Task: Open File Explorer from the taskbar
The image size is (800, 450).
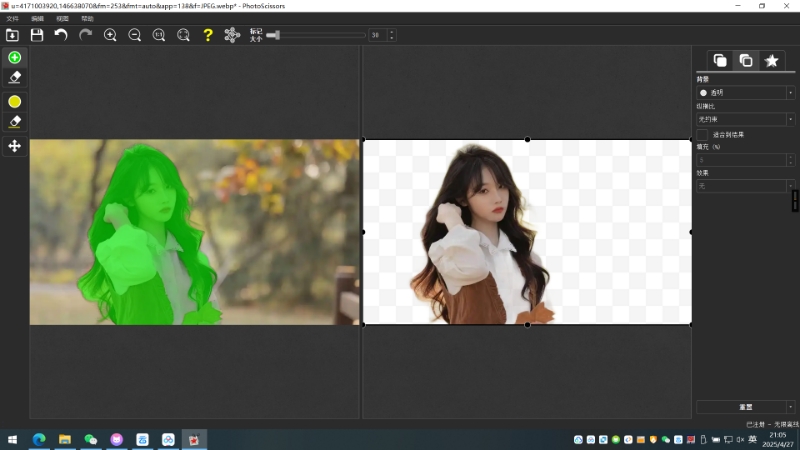Action: pyautogui.click(x=65, y=439)
